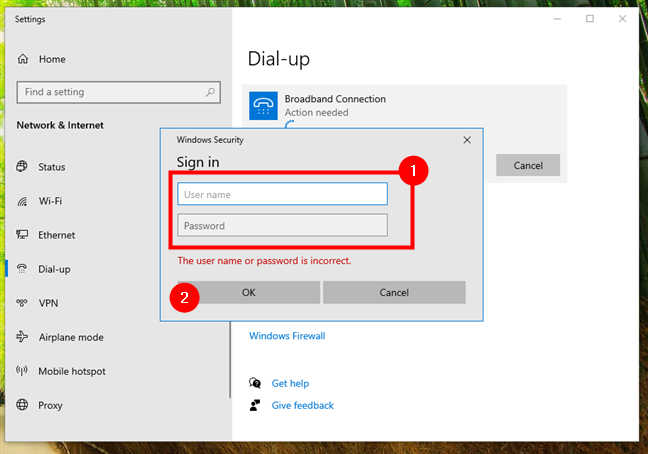The image size is (648, 454).
Task: Click the Dial-up page title
Action: click(279, 59)
